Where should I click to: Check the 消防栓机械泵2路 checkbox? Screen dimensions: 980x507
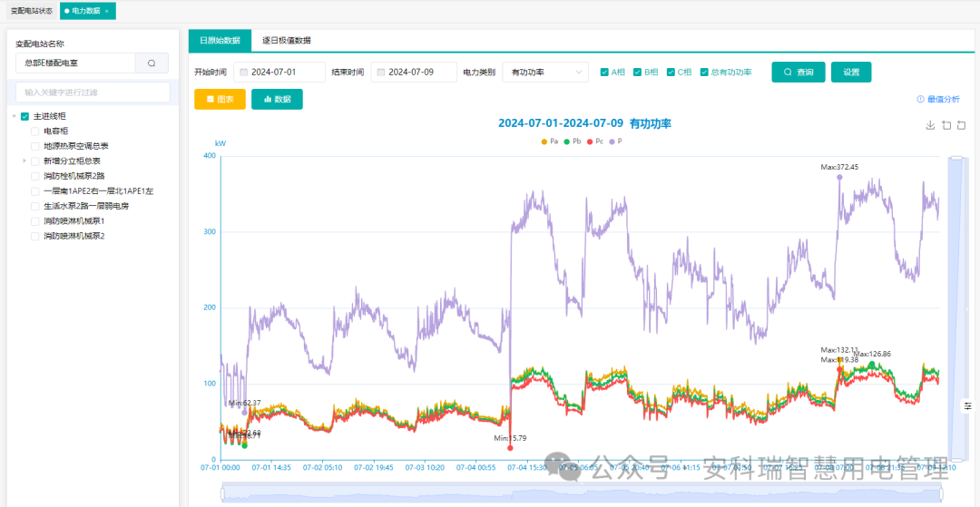tap(35, 176)
